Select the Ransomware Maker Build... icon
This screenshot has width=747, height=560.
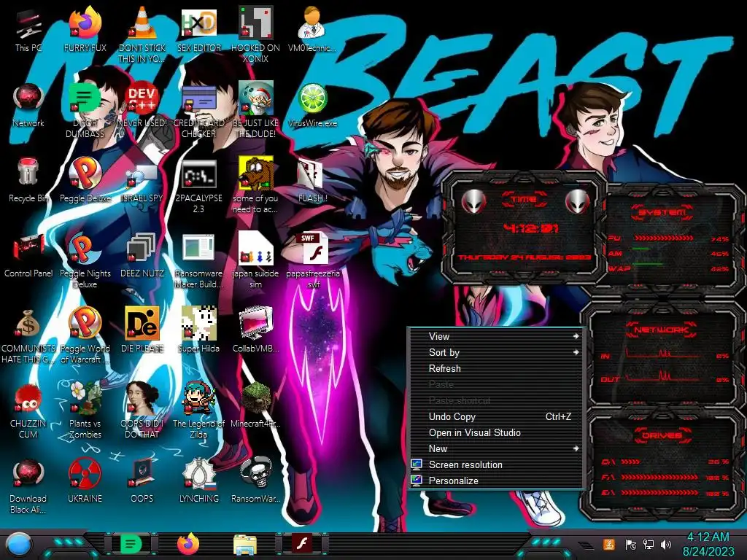click(x=198, y=261)
